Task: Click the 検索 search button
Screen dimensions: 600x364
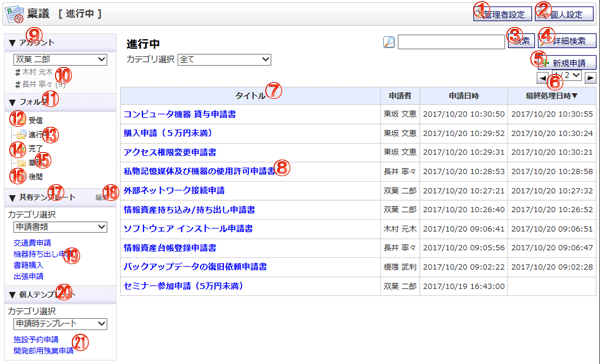Action: tap(521, 41)
